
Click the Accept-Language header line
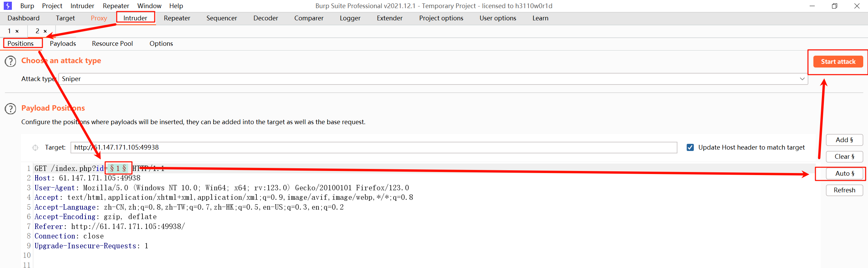pos(189,207)
